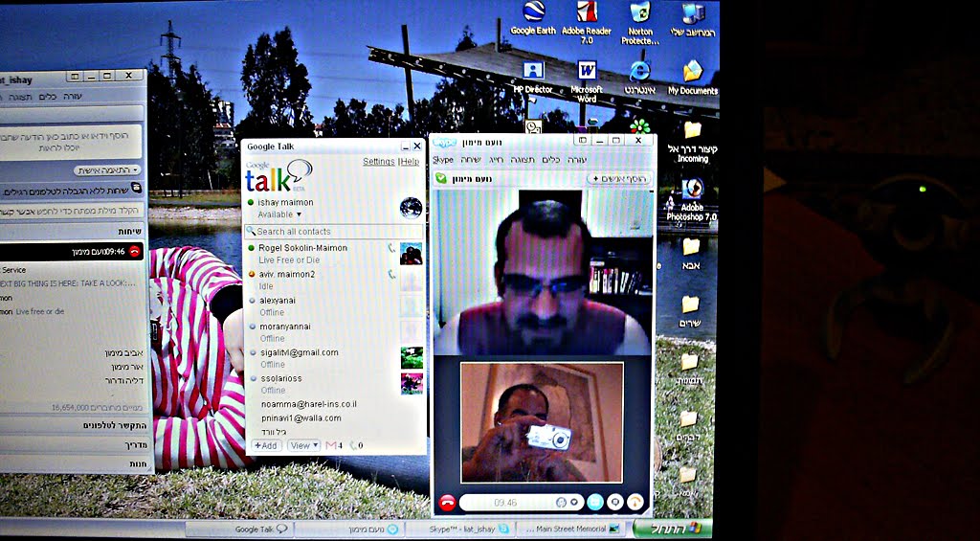Open the עזרה menu in Skype main window
The image size is (980, 541).
(73, 97)
